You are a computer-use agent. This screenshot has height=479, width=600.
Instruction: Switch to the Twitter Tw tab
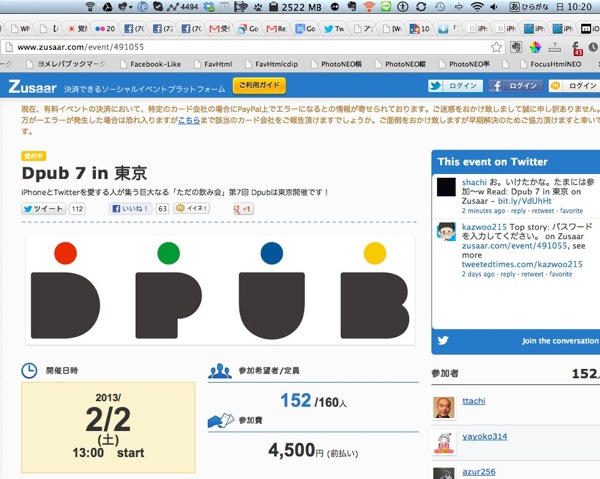(334, 29)
